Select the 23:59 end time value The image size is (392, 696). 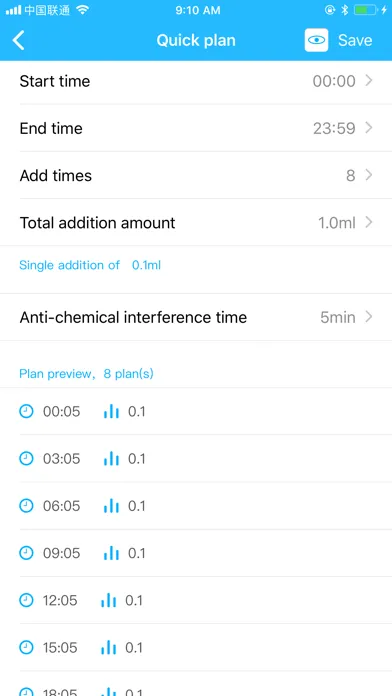[334, 128]
